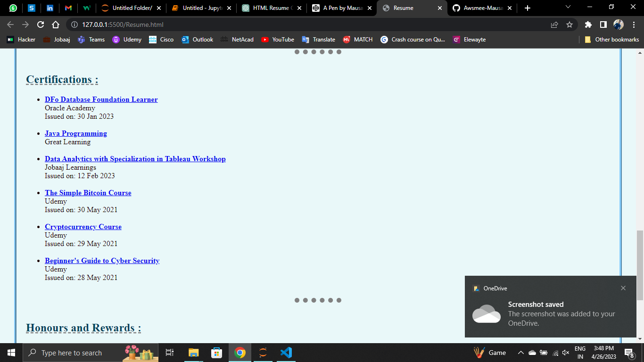Open the hidden icons chevron in system tray
This screenshot has height=362, width=644.
pyautogui.click(x=521, y=353)
